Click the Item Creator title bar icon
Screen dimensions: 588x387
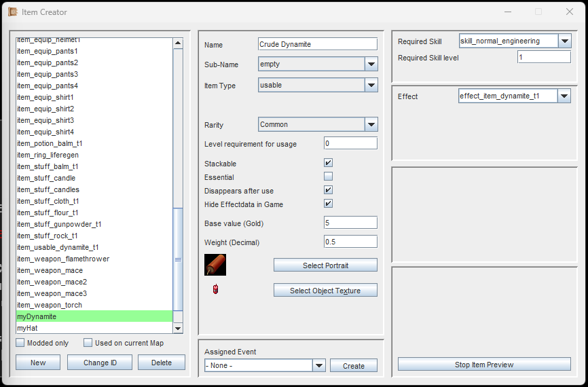click(x=12, y=12)
